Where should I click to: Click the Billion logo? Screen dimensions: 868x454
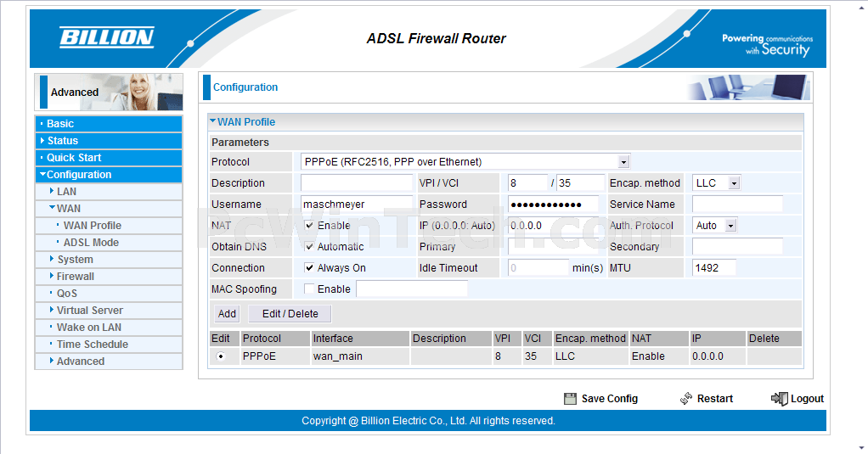pos(106,37)
